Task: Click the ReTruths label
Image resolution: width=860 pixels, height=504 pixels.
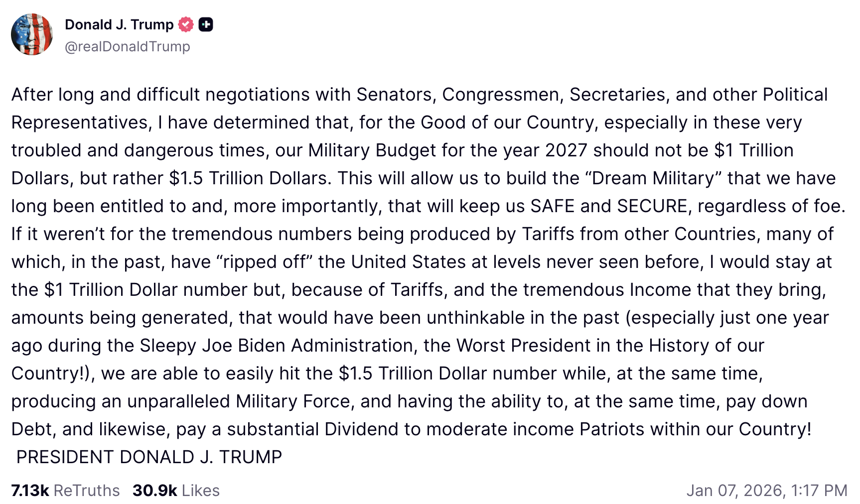Action: (87, 491)
